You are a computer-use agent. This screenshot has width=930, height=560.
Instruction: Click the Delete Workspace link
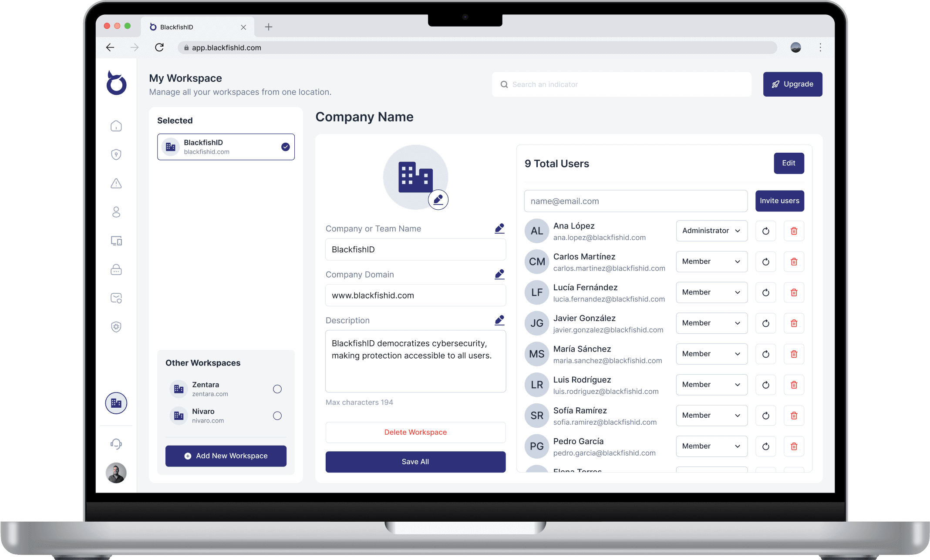pyautogui.click(x=415, y=432)
